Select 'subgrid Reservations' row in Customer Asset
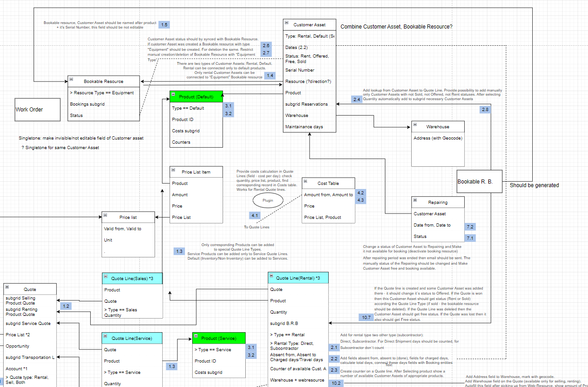This screenshot has width=588, height=387. (x=310, y=104)
